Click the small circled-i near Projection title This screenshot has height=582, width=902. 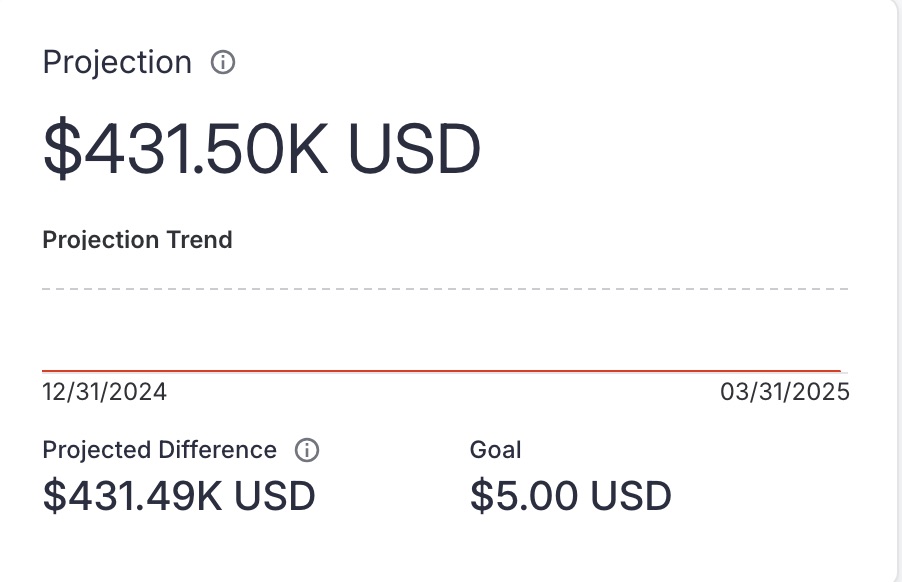tap(224, 62)
